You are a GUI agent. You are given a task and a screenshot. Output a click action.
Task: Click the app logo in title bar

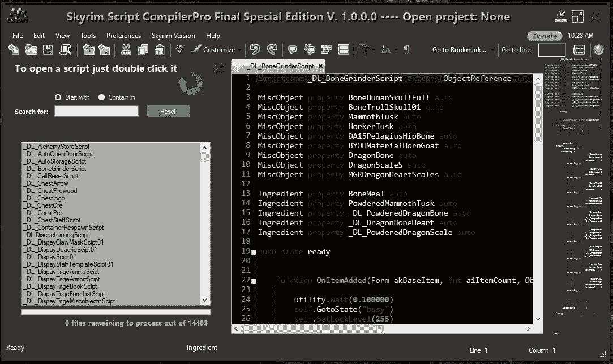pos(18,16)
